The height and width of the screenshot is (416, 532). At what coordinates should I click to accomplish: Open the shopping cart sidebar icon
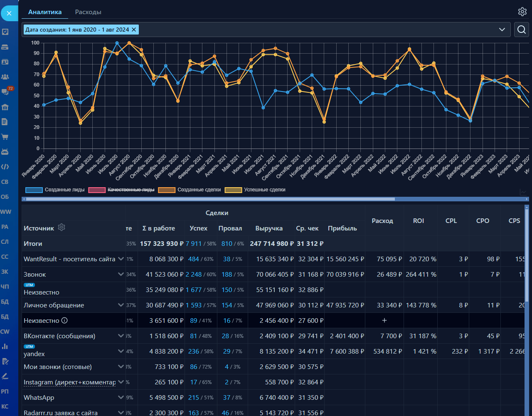point(5,136)
